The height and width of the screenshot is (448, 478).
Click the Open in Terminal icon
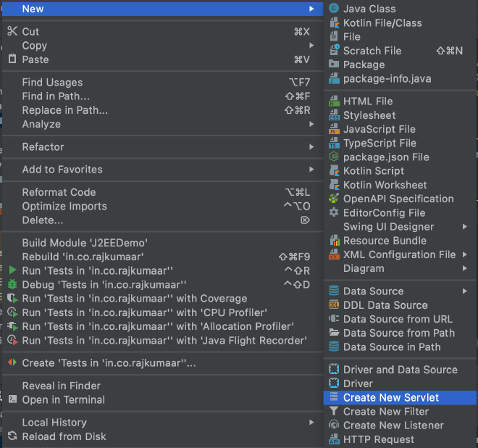(12, 399)
